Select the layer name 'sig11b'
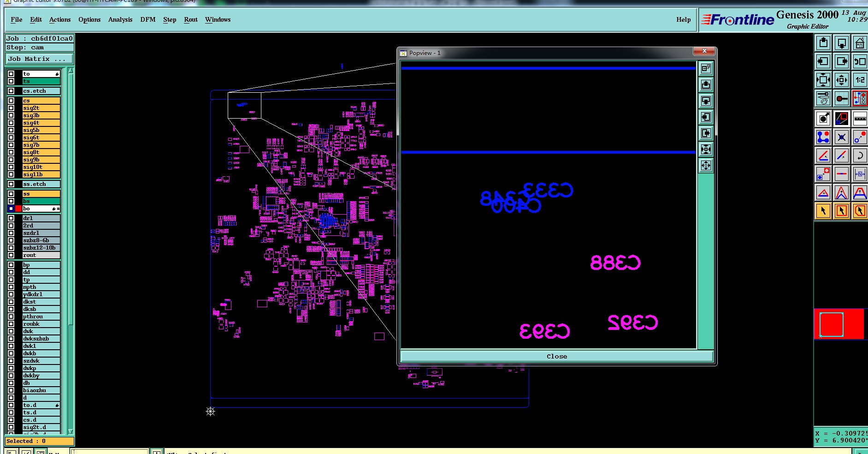Viewport: 868px width, 454px height. tap(41, 174)
